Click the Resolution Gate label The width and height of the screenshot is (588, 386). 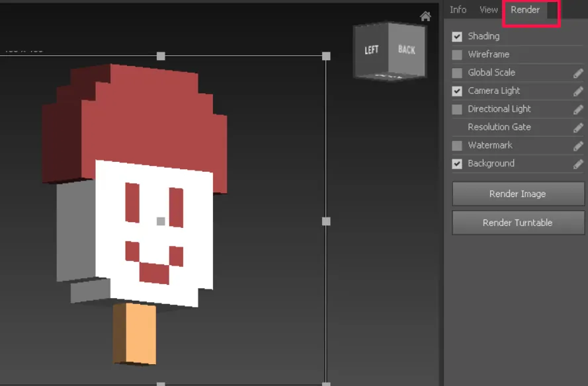(x=499, y=127)
